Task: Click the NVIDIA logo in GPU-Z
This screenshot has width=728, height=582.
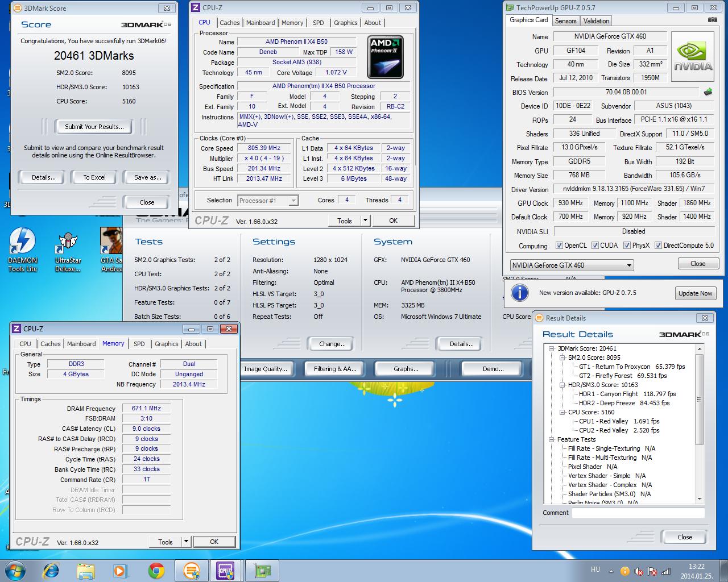Action: coord(693,56)
